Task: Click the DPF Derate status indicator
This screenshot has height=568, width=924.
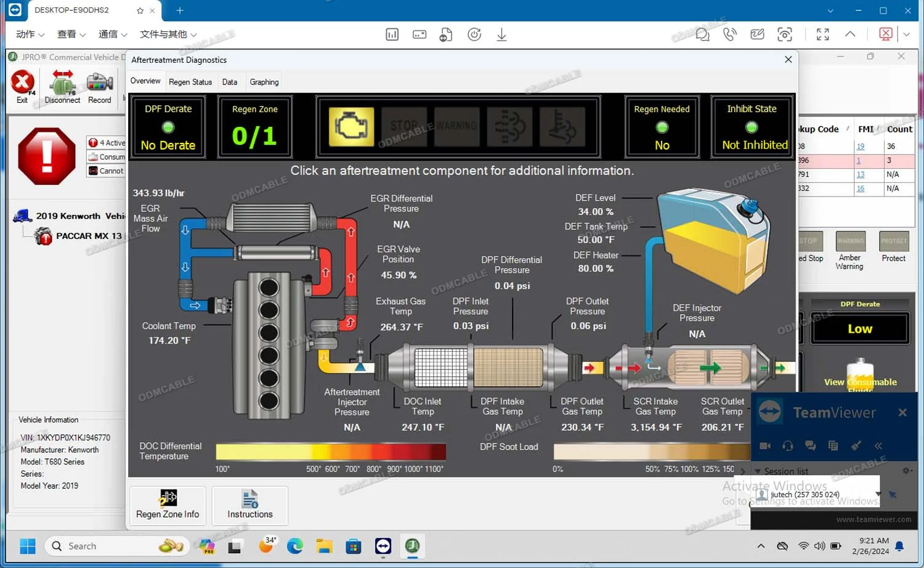Action: click(168, 127)
